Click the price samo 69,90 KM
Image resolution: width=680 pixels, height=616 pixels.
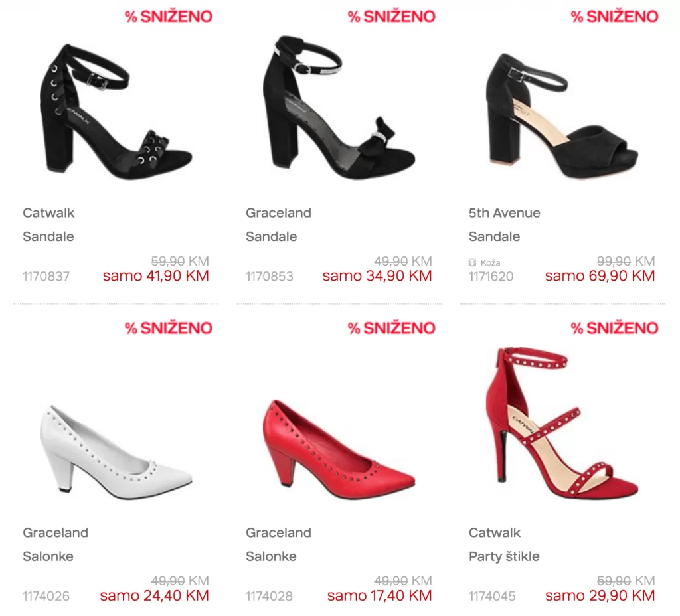(x=600, y=275)
